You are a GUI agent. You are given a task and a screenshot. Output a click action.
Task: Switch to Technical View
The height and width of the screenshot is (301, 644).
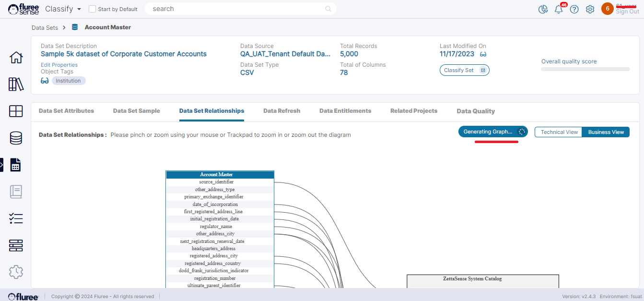point(559,132)
